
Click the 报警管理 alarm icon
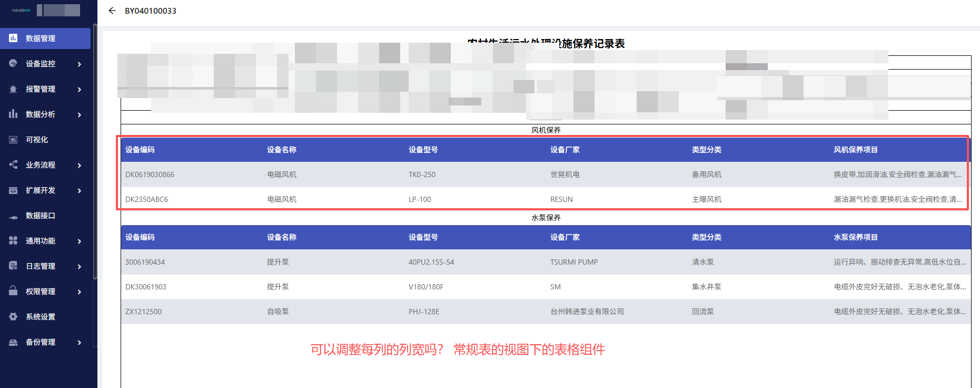(13, 89)
